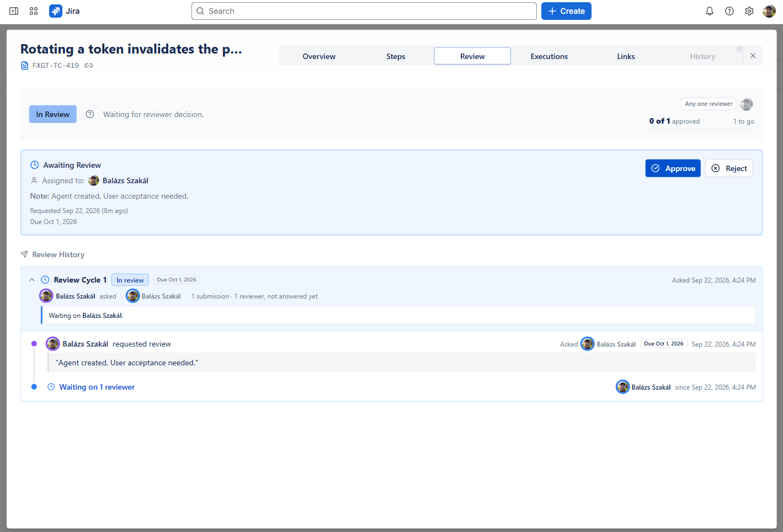
Task: Click the Waiting on 1 reviewer link
Action: (x=97, y=387)
